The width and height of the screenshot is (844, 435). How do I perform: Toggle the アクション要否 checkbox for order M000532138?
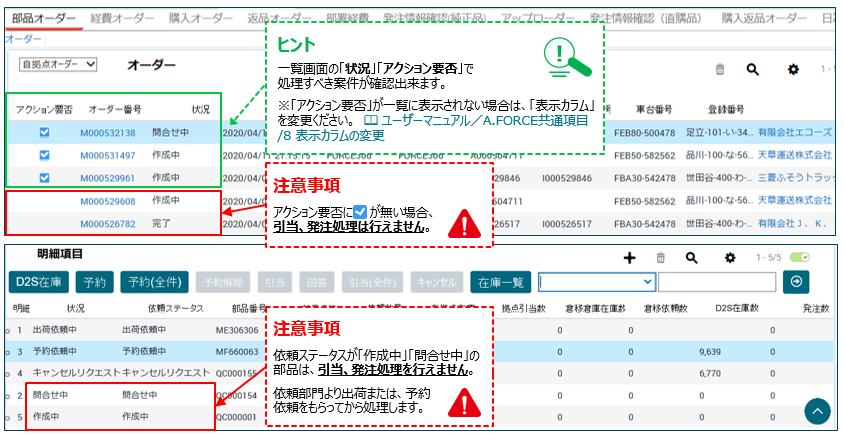[x=44, y=132]
